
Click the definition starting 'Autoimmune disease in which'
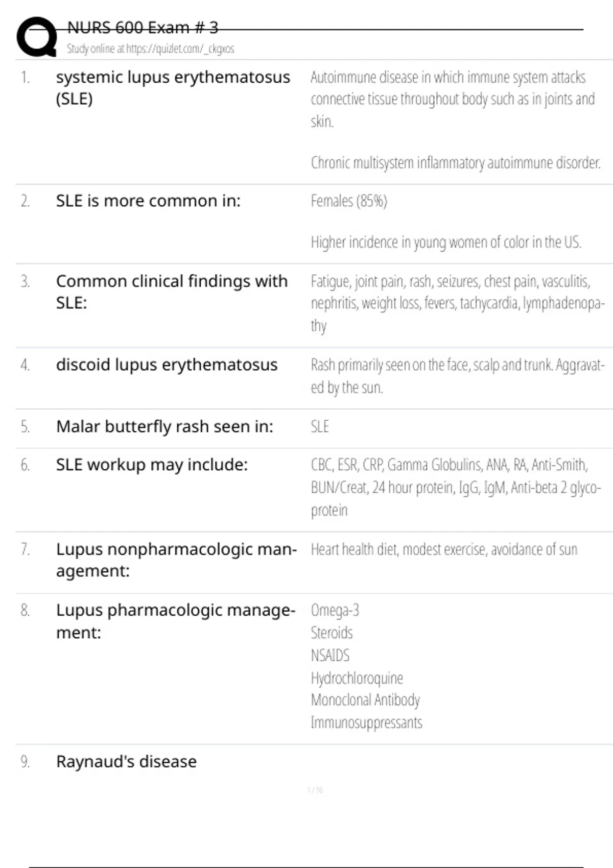coord(453,99)
